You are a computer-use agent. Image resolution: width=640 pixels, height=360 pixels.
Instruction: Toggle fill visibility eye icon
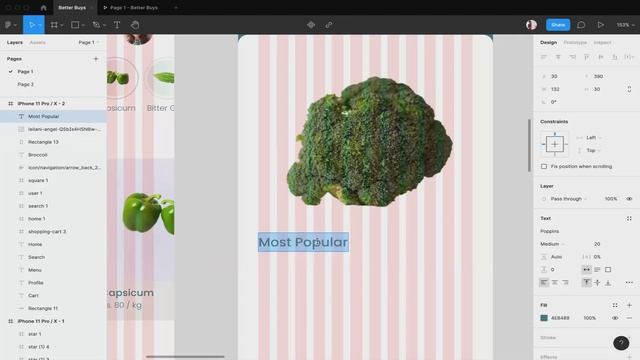point(615,318)
